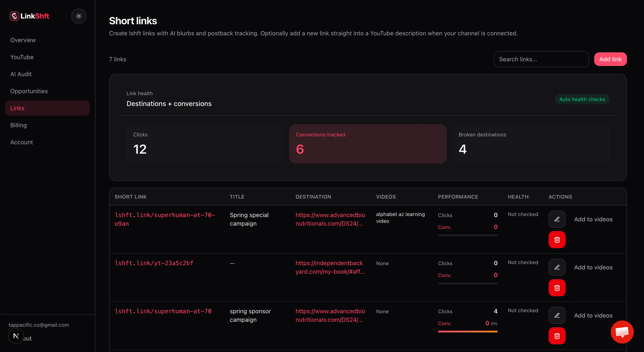Click the HEALTH column header

(x=518, y=197)
